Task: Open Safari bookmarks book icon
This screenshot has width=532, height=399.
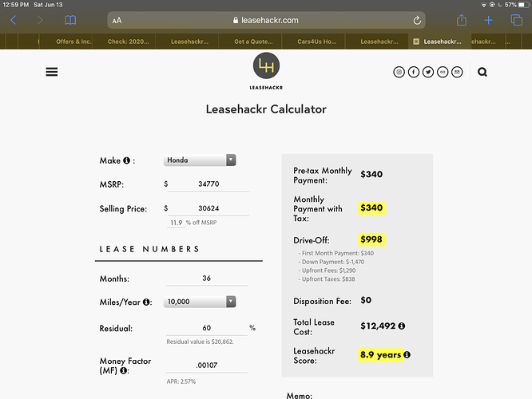Action: (x=70, y=20)
